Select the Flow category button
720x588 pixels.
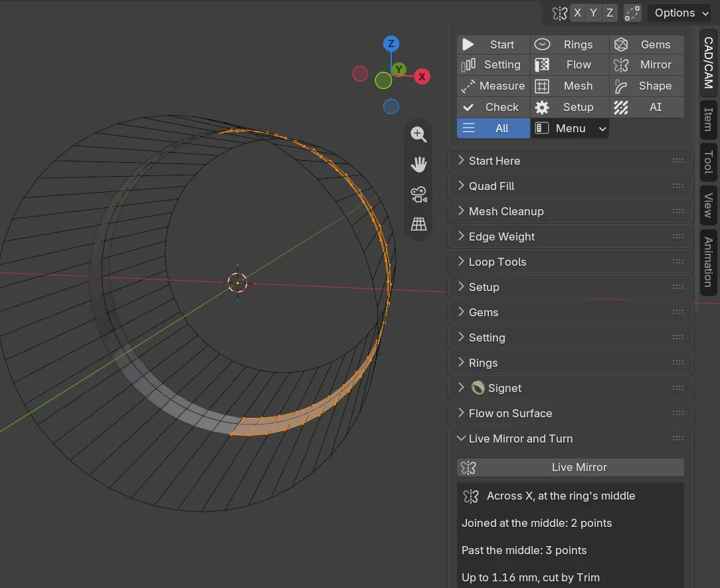[570, 64]
